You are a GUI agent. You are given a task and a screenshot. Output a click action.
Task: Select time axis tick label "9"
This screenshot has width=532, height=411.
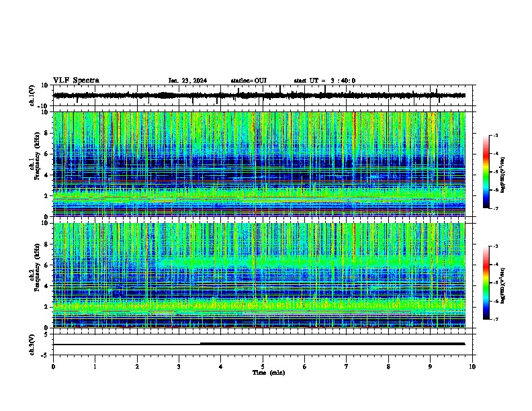tap(430, 367)
